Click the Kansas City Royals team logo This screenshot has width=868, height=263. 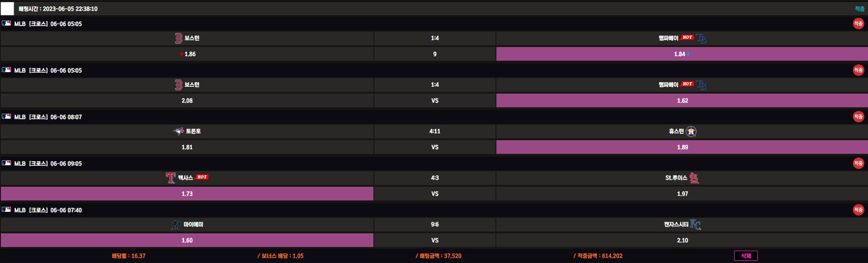point(695,225)
